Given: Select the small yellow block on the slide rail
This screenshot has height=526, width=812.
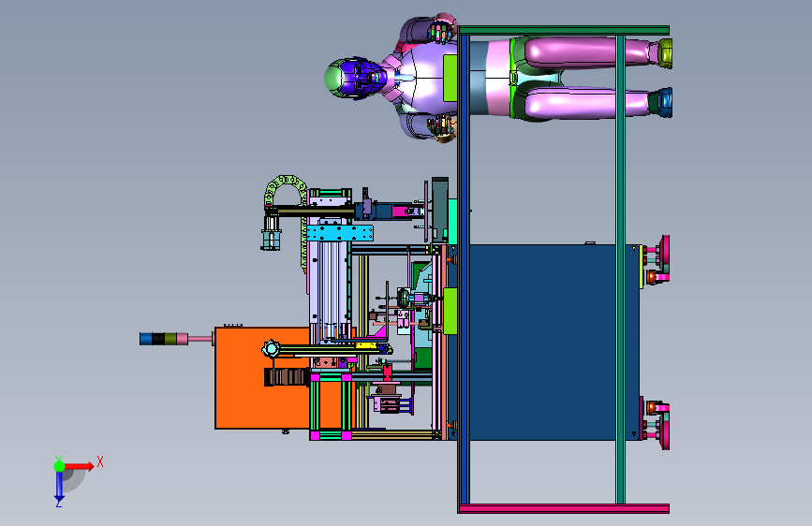Looking at the screenshot, I should [365, 345].
